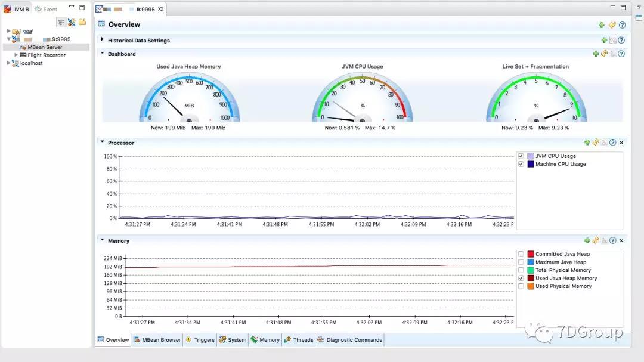Add a dial with Dashboard's green plus
644x362 pixels.
(x=596, y=54)
